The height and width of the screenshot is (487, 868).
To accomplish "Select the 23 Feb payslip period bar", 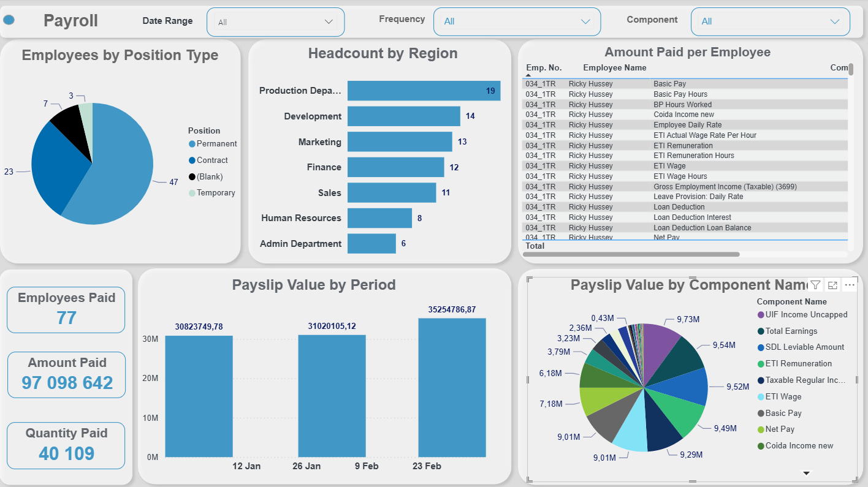I will (452, 388).
